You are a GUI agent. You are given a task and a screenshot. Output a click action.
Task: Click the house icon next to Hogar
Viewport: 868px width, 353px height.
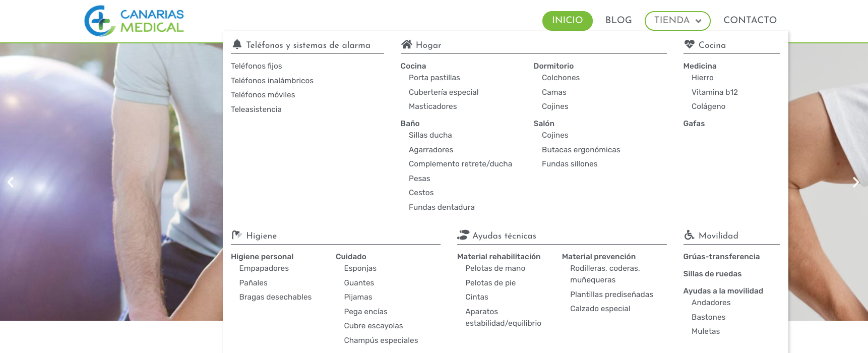pyautogui.click(x=406, y=44)
